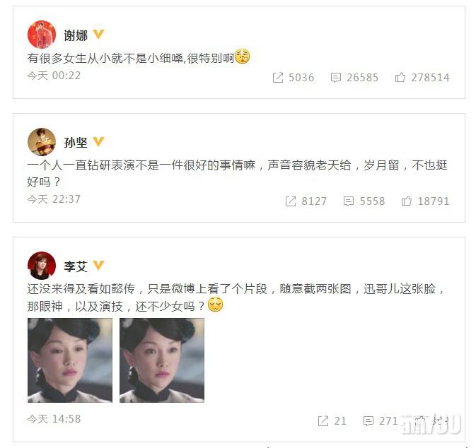Like 孙坚's post with thumbs-up icon
This screenshot has width=476, height=448.
(x=407, y=201)
